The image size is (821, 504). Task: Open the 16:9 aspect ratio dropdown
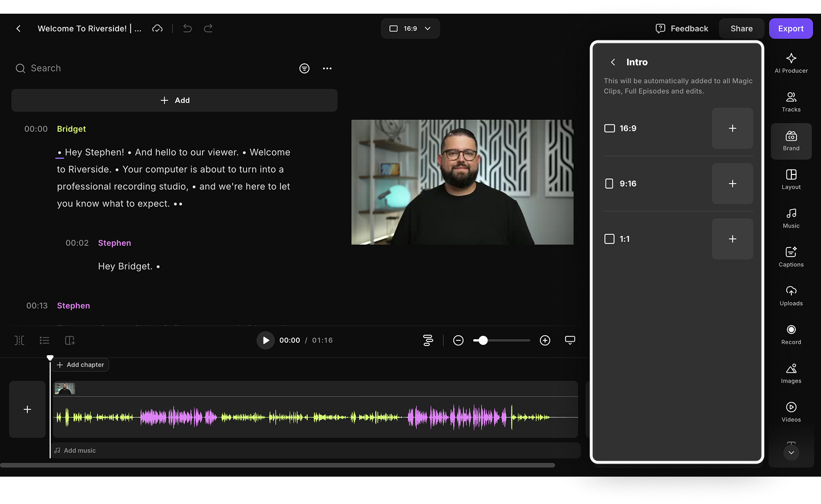point(410,29)
